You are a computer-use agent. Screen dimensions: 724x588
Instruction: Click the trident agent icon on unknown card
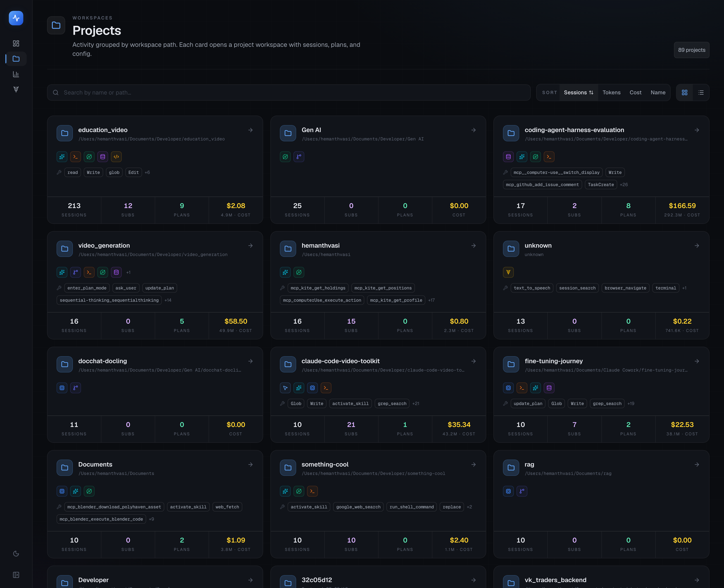508,272
